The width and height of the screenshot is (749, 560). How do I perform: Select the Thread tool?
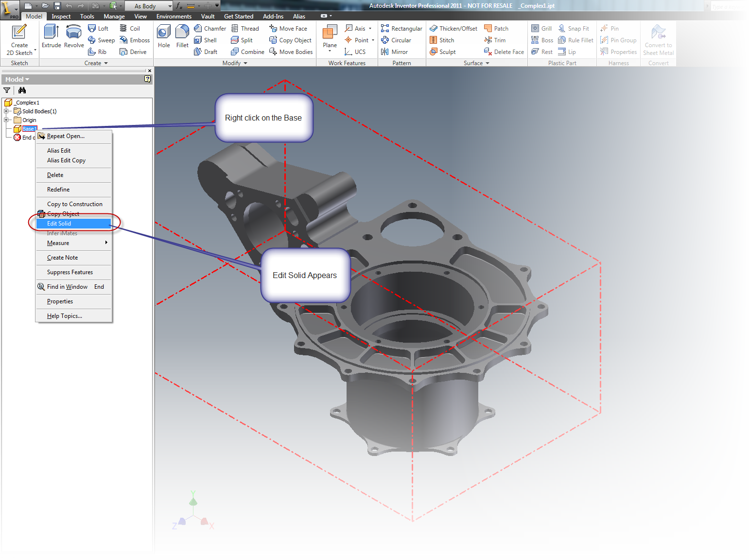(245, 29)
